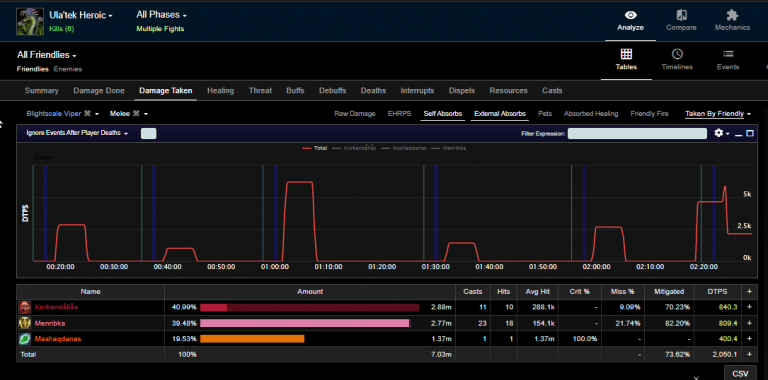Toggle the Raw Damage option
768x380 pixels.
[355, 114]
